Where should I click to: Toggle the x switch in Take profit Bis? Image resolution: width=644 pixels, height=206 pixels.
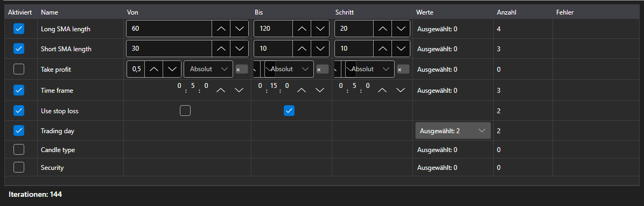click(323, 69)
